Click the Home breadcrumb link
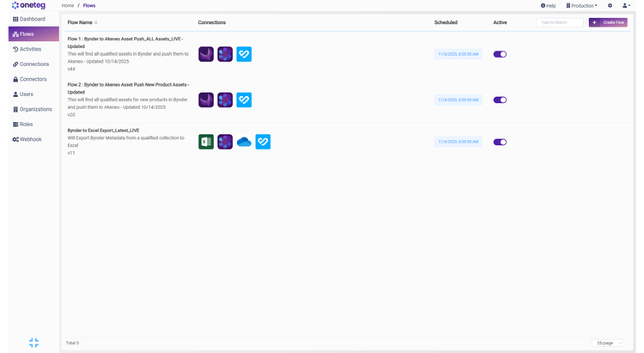644x353 pixels. 68,6
